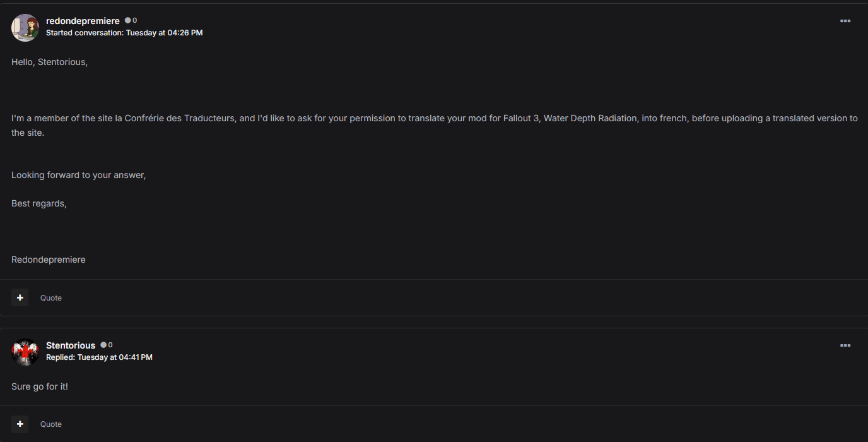Click the "Redondepremiere" signature line
The width and height of the screenshot is (868, 442).
click(x=49, y=260)
